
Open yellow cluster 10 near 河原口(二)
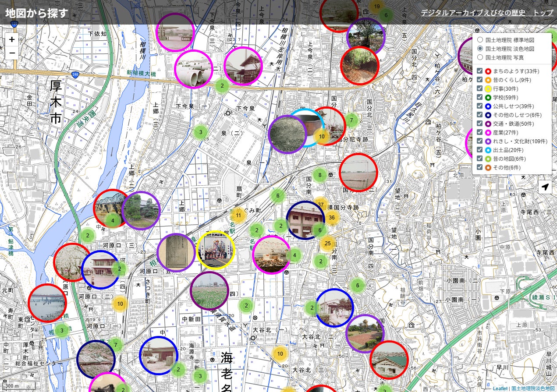pos(120,304)
